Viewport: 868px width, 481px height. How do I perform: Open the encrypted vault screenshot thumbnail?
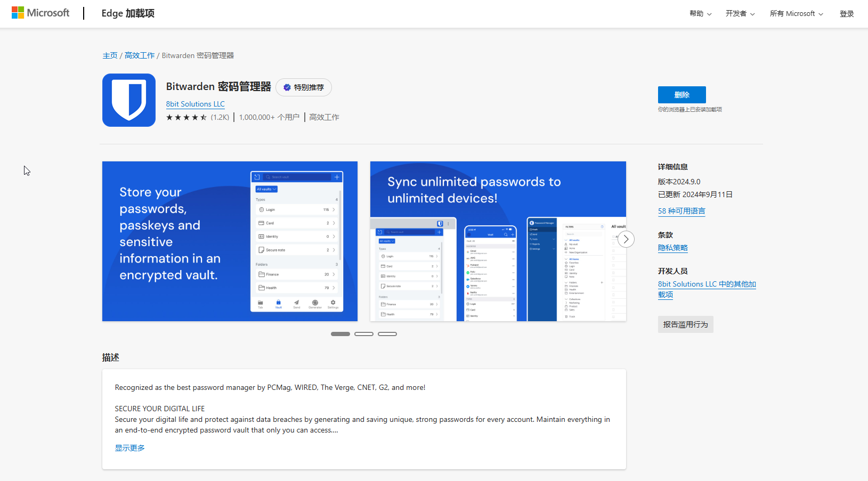coord(230,241)
